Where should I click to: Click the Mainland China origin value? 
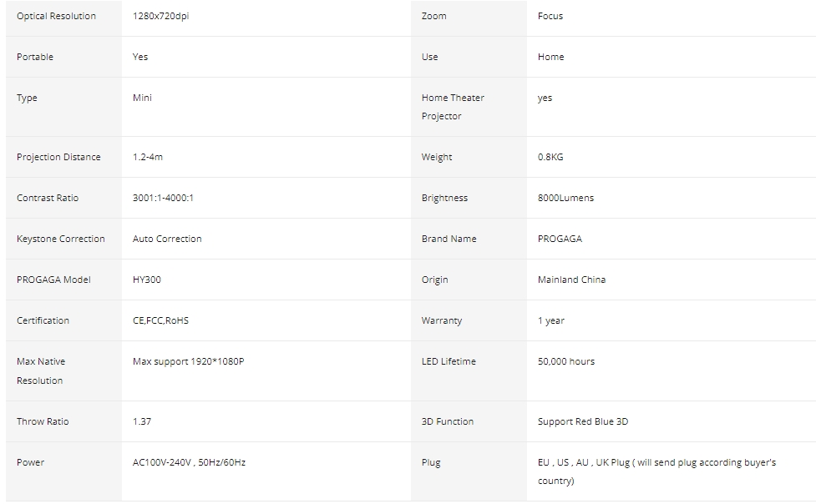[571, 280]
